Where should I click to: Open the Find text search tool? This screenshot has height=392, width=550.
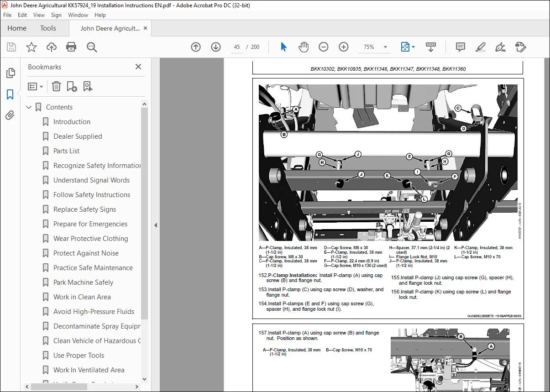tap(92, 47)
